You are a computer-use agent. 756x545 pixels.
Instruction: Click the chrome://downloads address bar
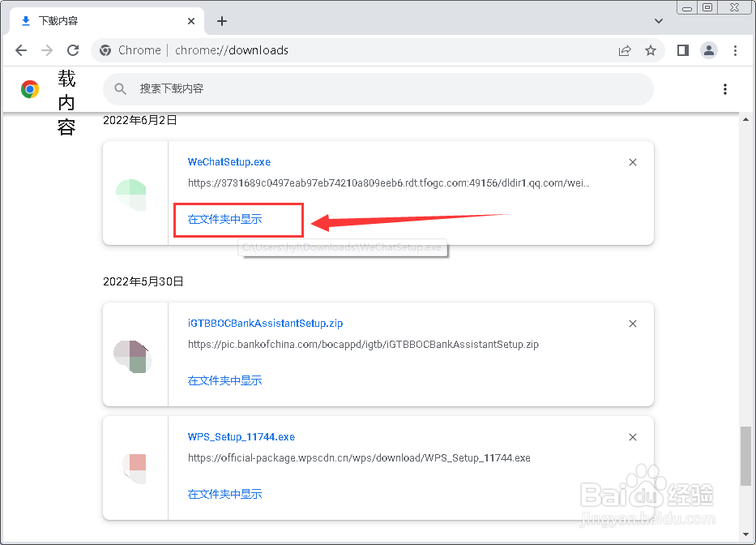click(x=376, y=50)
